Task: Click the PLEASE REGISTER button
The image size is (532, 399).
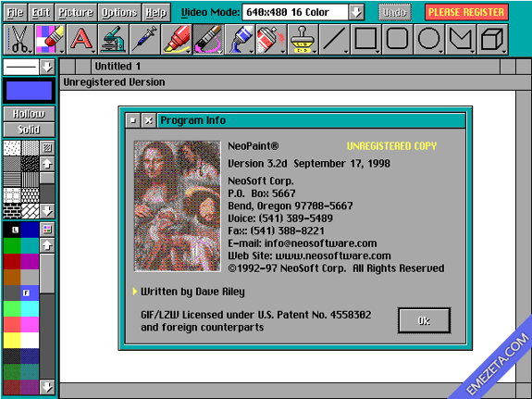Action: 466,13
